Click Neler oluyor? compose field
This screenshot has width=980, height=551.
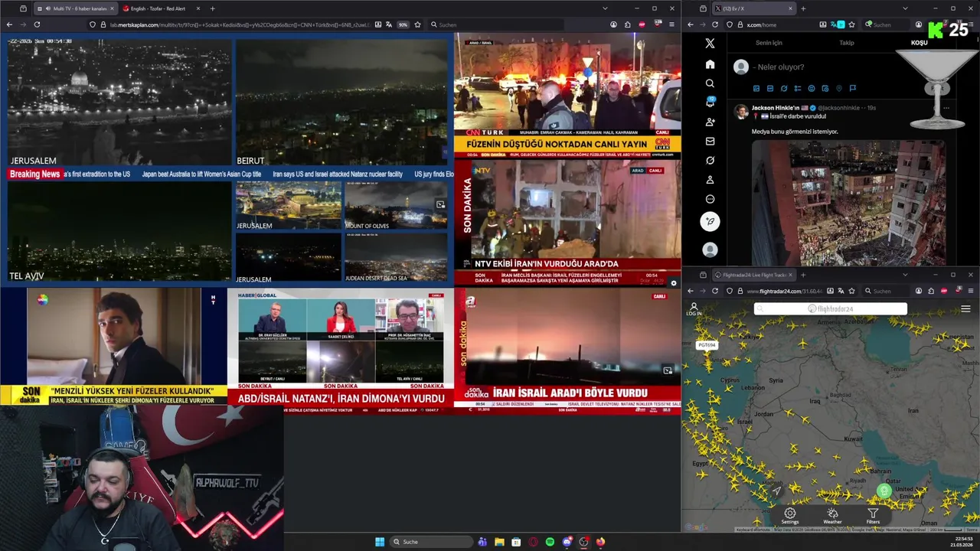point(781,67)
